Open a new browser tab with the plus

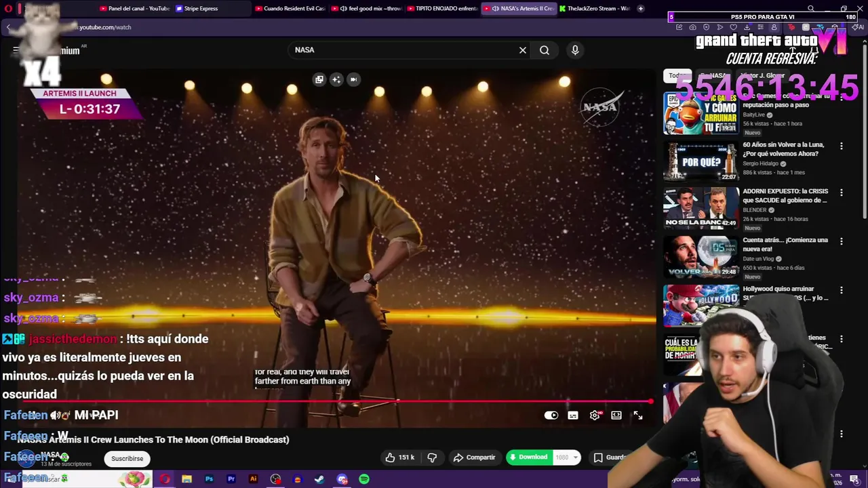(x=641, y=9)
